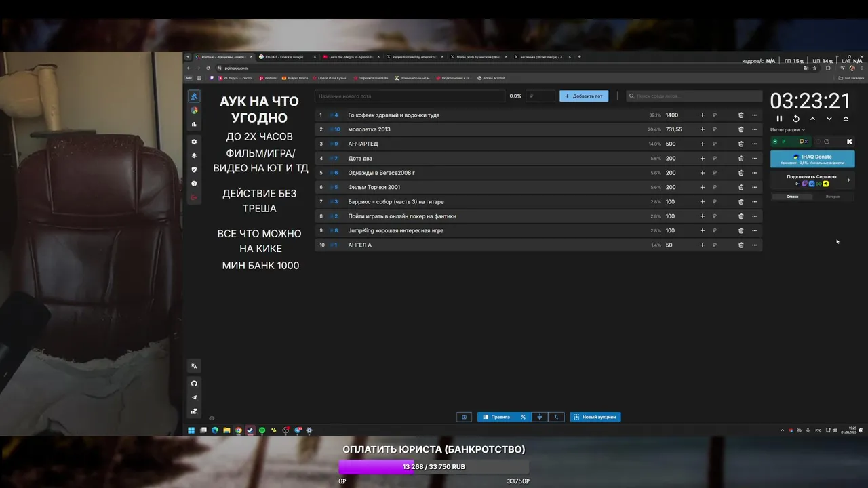The width and height of the screenshot is (868, 488).
Task: Open more options for lot "АНЧАРТЕД"
Action: tap(754, 144)
